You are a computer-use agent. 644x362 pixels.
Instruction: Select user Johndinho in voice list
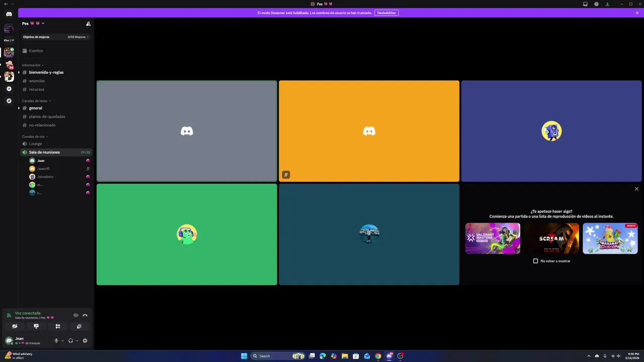point(59,177)
